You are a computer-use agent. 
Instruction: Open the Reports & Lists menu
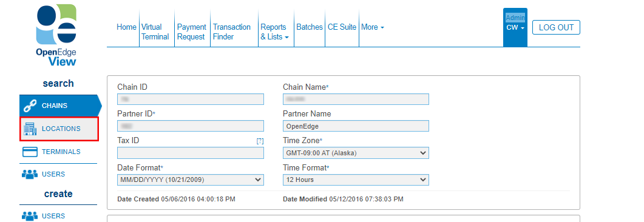click(x=275, y=32)
